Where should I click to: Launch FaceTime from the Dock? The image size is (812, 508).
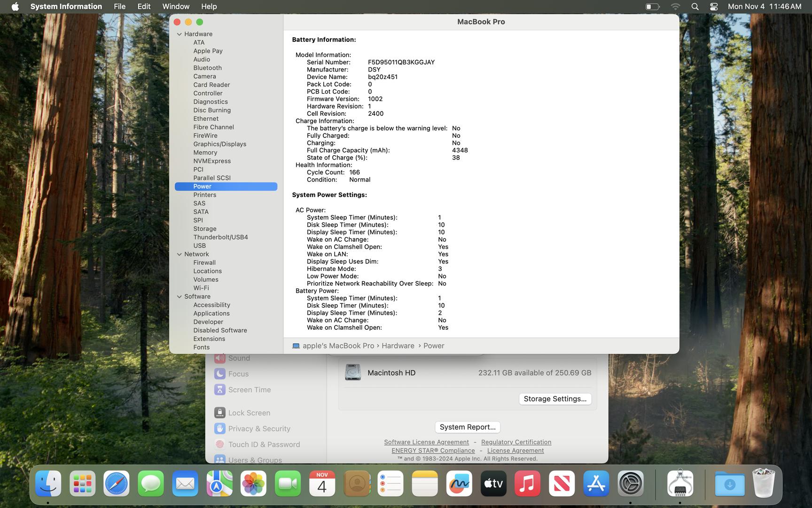click(288, 484)
